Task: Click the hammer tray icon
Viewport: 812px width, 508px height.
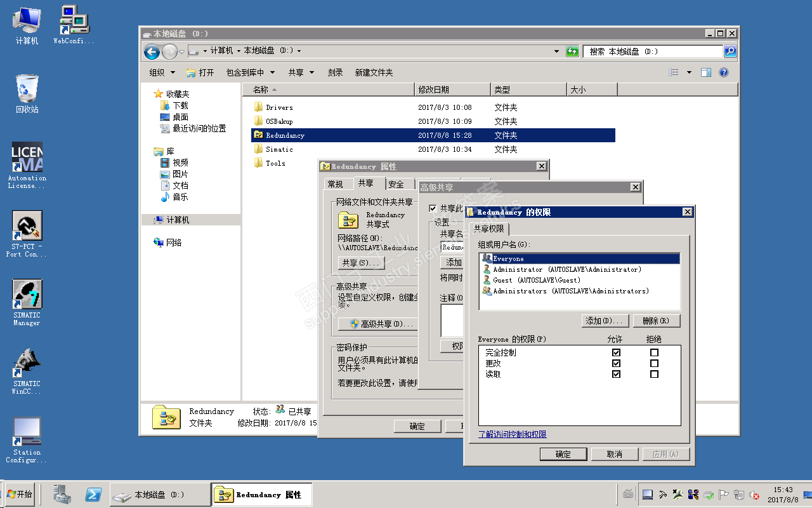Action: 663,495
